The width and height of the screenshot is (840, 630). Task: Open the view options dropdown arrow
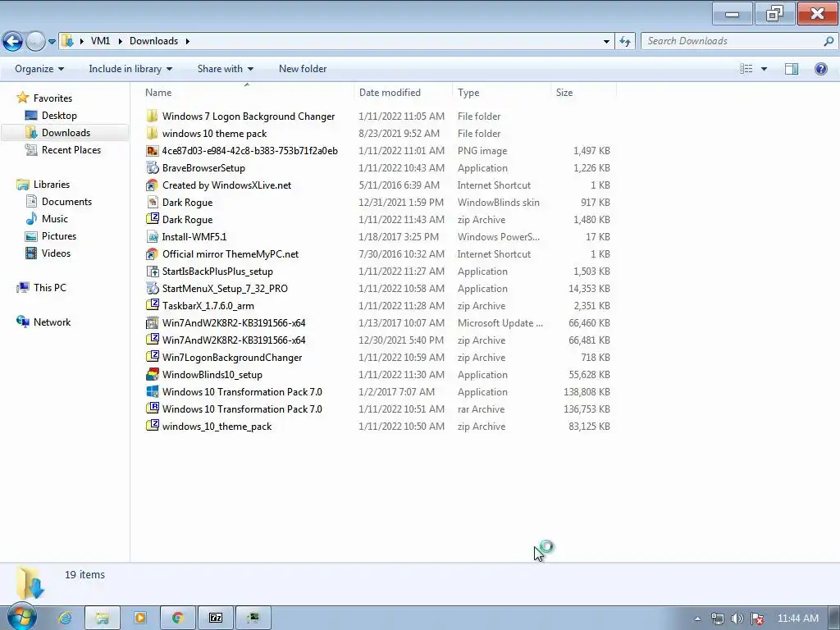[764, 69]
